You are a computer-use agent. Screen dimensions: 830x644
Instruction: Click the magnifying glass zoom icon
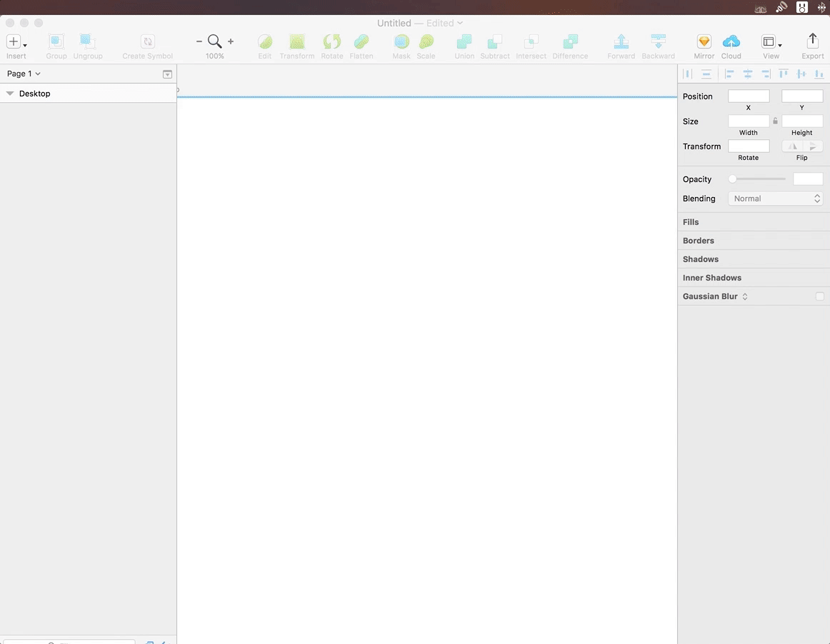(x=214, y=41)
